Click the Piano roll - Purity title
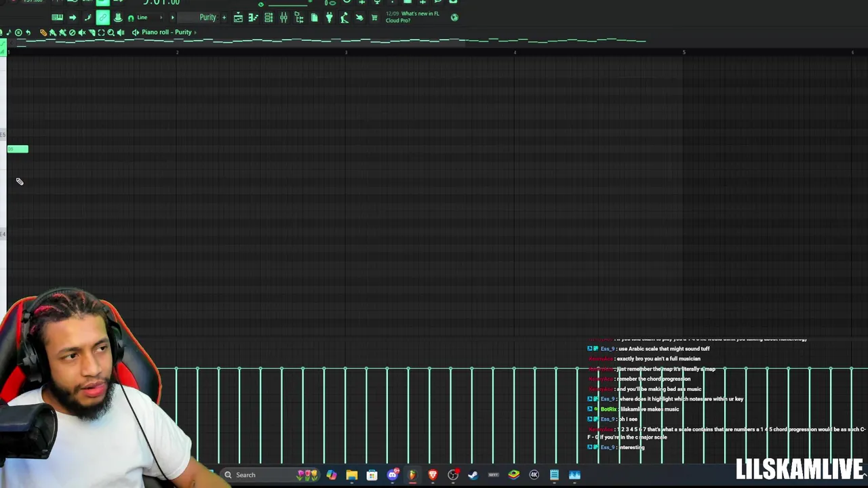This screenshot has width=868, height=488. [166, 33]
